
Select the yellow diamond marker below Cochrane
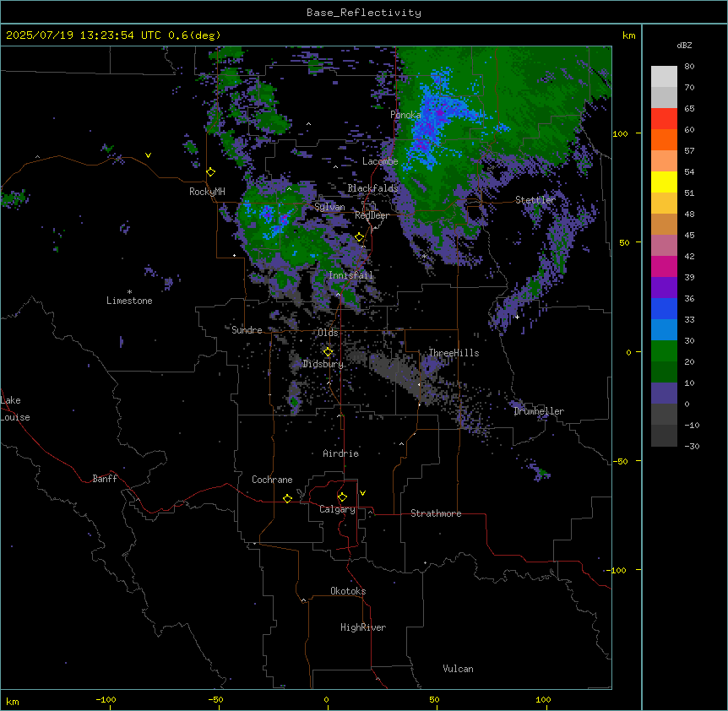(x=287, y=498)
